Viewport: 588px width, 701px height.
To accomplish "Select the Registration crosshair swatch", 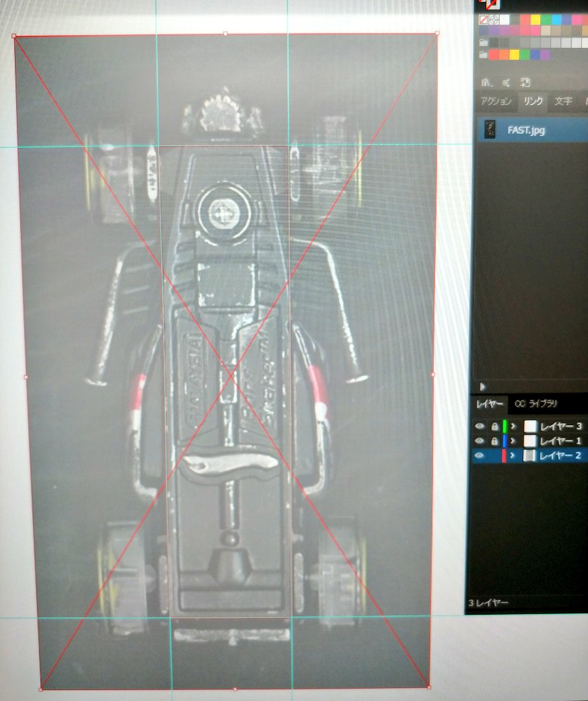I will point(494,20).
